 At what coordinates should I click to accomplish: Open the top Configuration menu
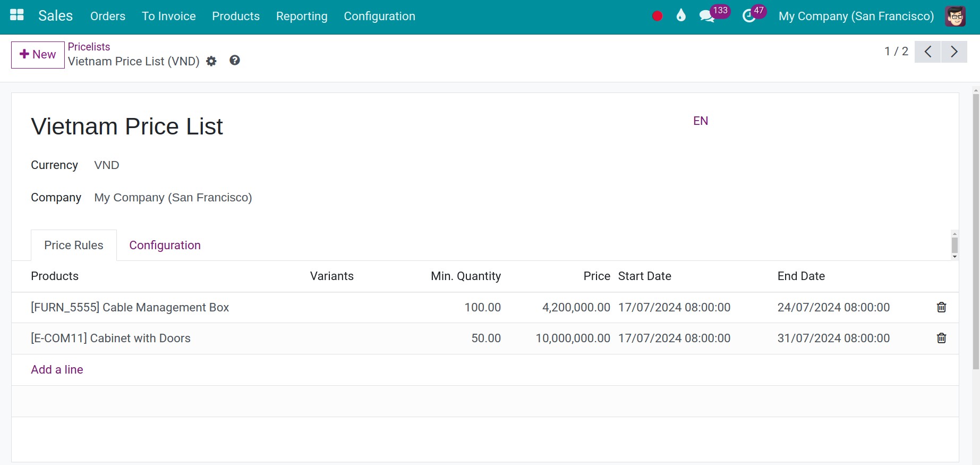(379, 16)
